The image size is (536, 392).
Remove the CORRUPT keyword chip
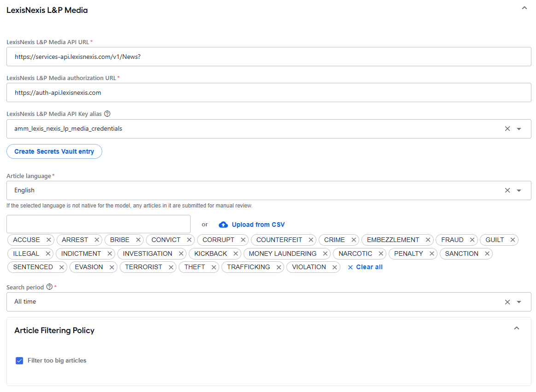(x=243, y=240)
